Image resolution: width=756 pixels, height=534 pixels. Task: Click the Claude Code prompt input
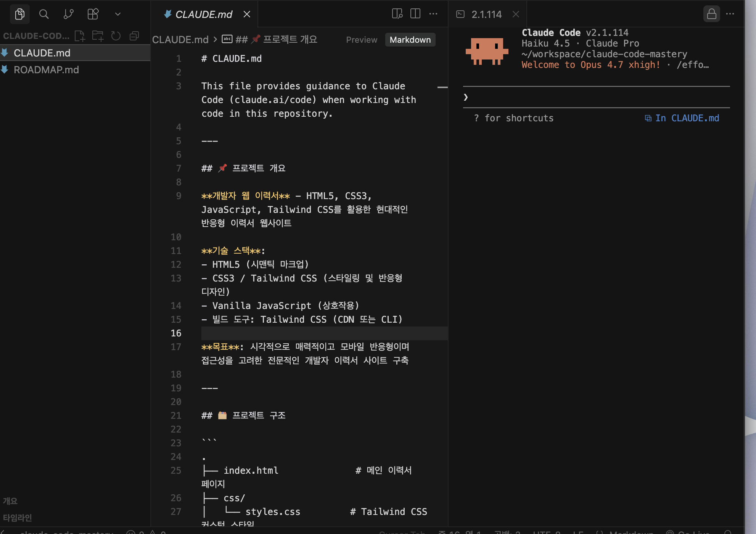click(x=595, y=97)
